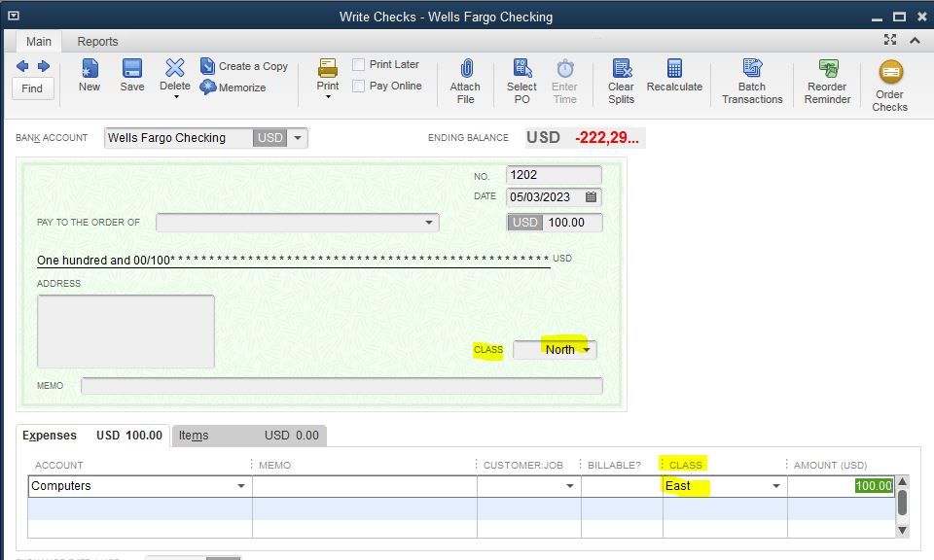Click the check number field 1202

554,175
